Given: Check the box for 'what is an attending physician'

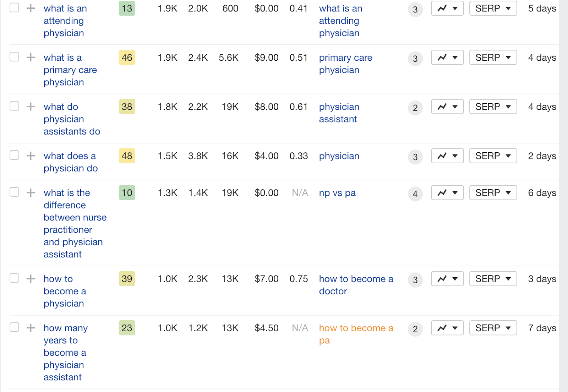Looking at the screenshot, I should tap(14, 7).
